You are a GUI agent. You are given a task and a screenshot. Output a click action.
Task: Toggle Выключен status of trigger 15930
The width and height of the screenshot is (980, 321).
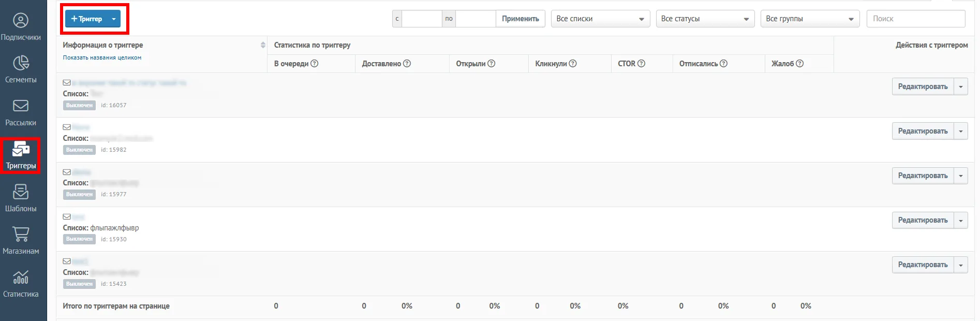point(80,239)
